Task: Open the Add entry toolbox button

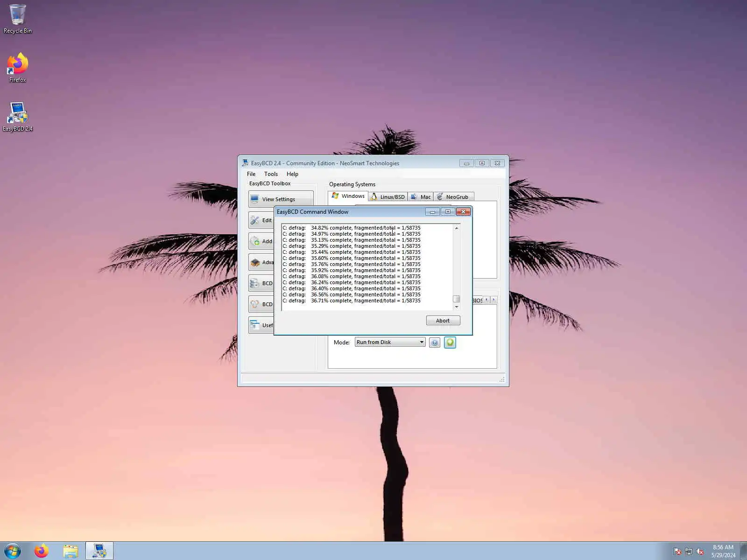Action: click(261, 241)
